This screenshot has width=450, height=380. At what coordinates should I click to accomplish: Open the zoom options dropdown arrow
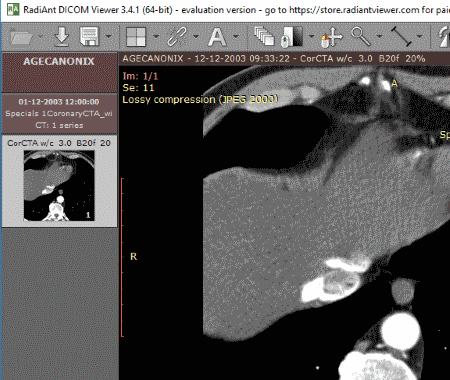(x=379, y=36)
